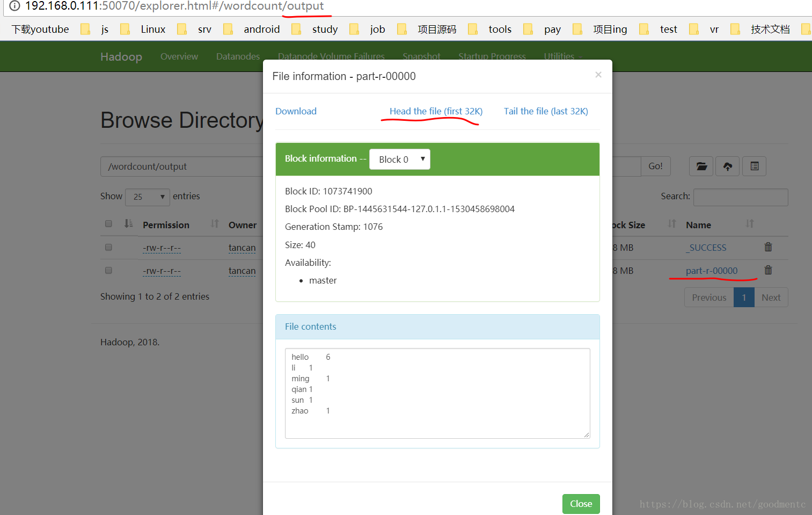The height and width of the screenshot is (515, 812).
Task: Open the Startup Progress tab
Action: [x=492, y=56]
